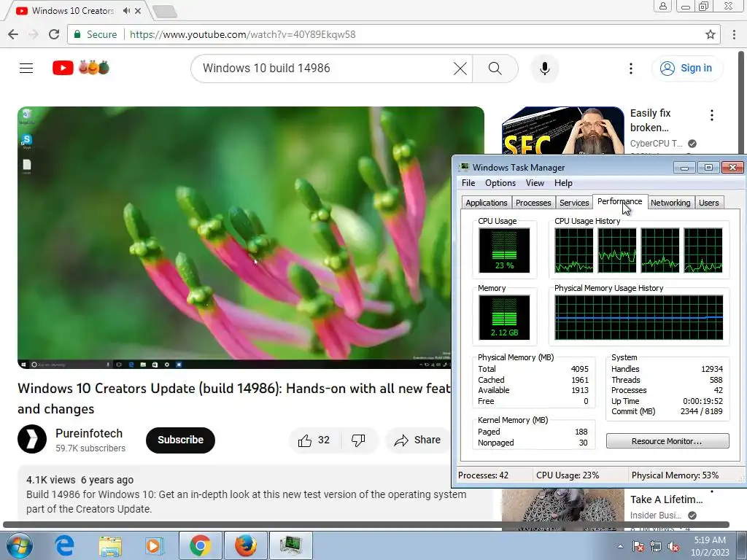Open the Pureinfotech channel avatar
747x560 pixels.
[x=32, y=438]
